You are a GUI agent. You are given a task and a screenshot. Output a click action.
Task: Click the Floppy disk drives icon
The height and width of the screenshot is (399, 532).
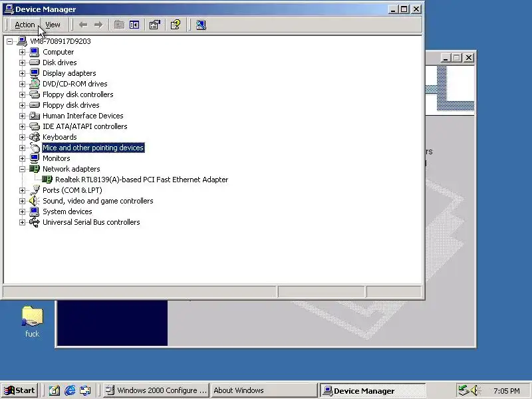[35, 105]
